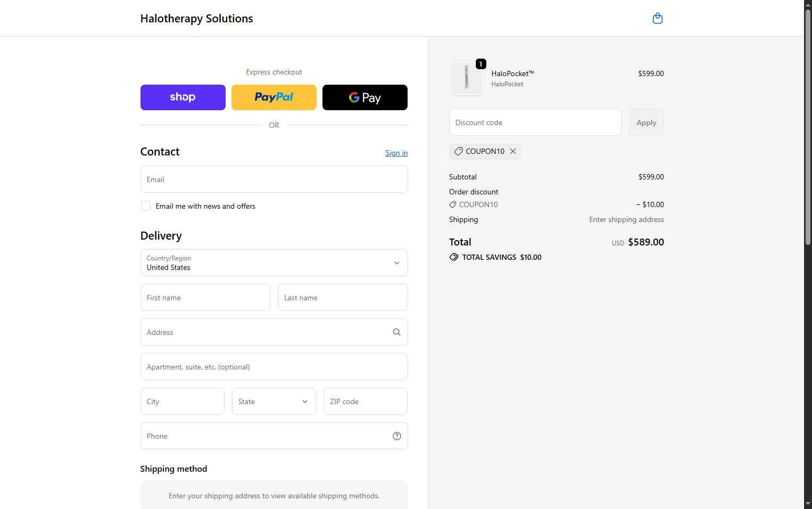Focus the Apartment, suite, etc. field
812x509 pixels.
[274, 366]
